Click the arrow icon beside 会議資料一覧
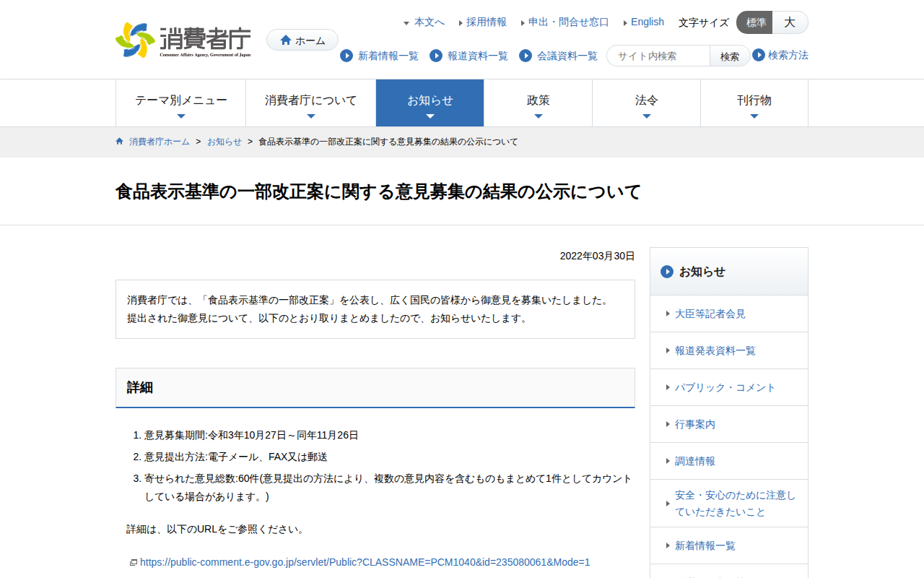The width and height of the screenshot is (924, 578). [x=525, y=56]
